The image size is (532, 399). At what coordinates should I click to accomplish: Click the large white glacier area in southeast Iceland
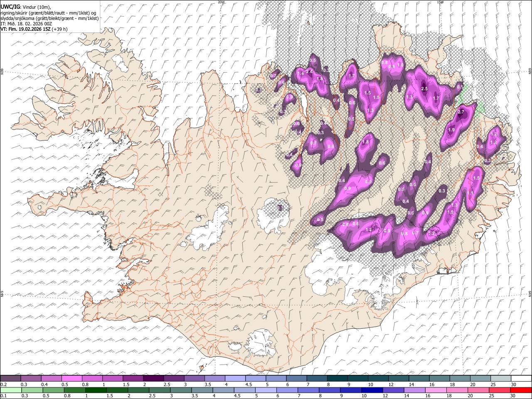345,268
